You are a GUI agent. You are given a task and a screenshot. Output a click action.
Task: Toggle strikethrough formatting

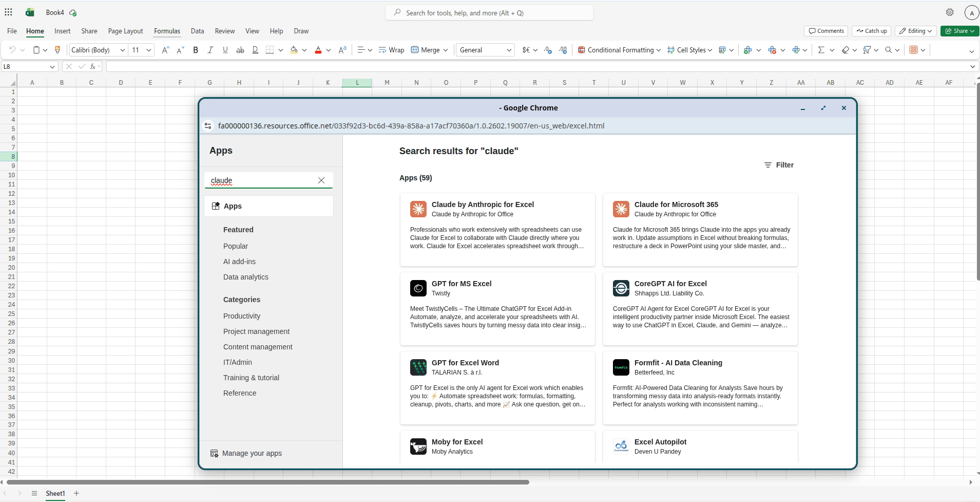240,50
